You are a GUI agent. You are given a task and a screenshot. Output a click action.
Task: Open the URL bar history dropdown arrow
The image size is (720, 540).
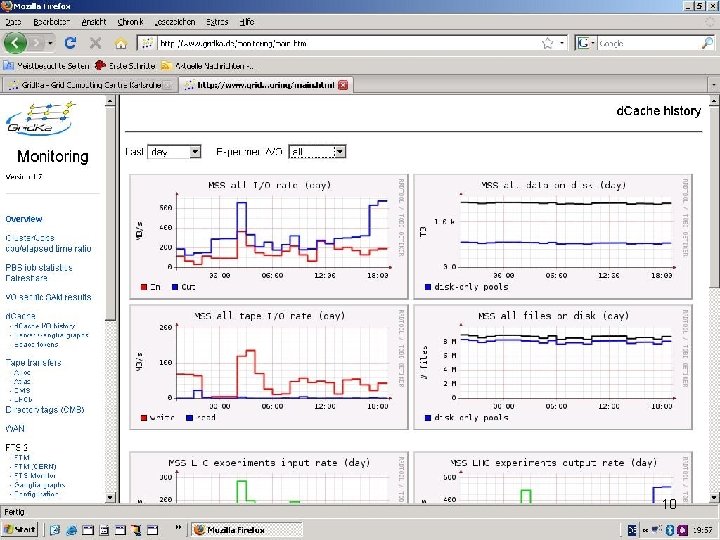[562, 43]
